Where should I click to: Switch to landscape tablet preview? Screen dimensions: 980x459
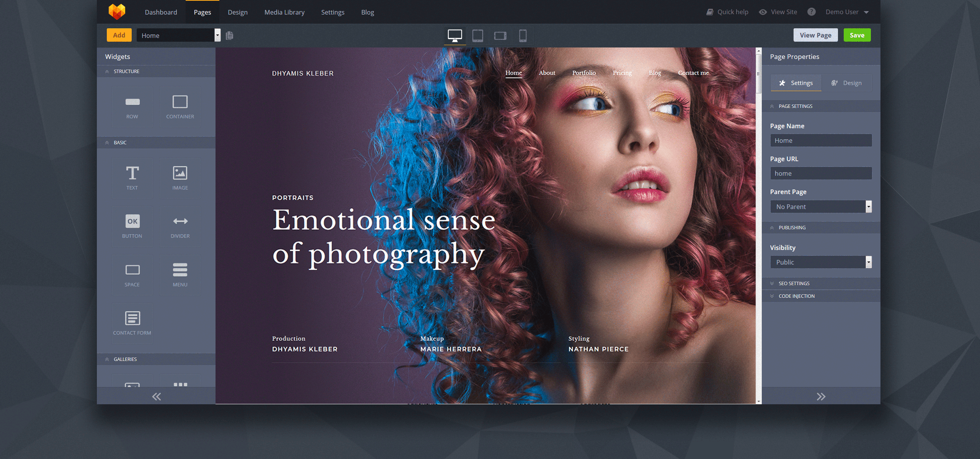(x=500, y=36)
